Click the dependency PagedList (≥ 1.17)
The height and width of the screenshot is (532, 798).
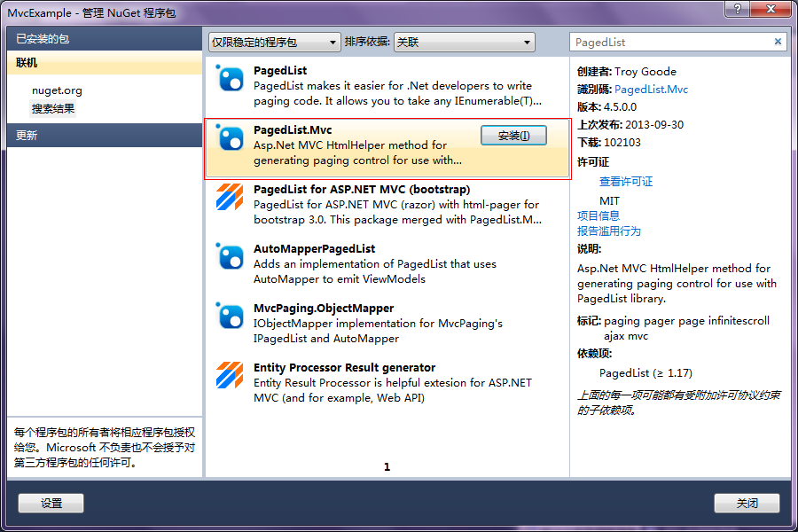(645, 373)
